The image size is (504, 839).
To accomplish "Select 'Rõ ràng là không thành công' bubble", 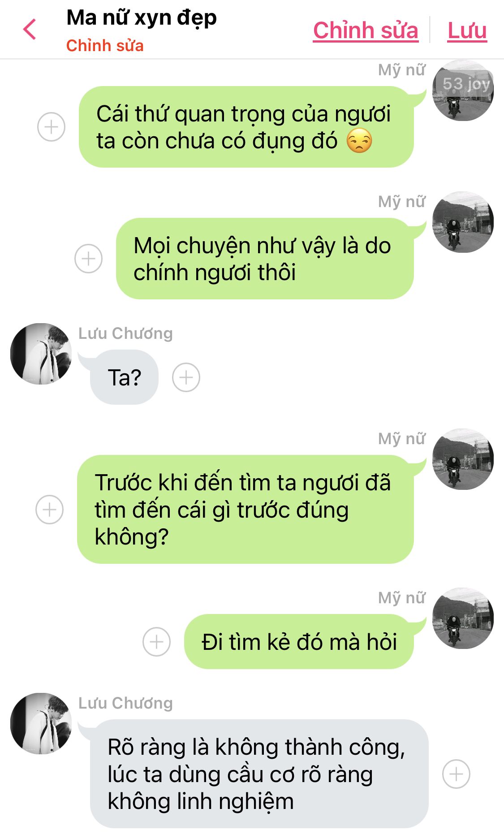I will tap(259, 774).
